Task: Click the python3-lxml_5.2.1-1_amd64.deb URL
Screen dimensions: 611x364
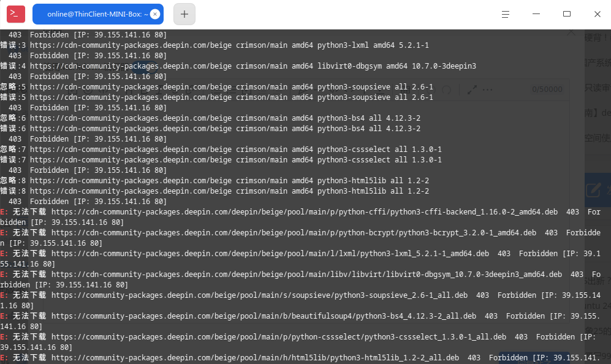Action: click(270, 254)
